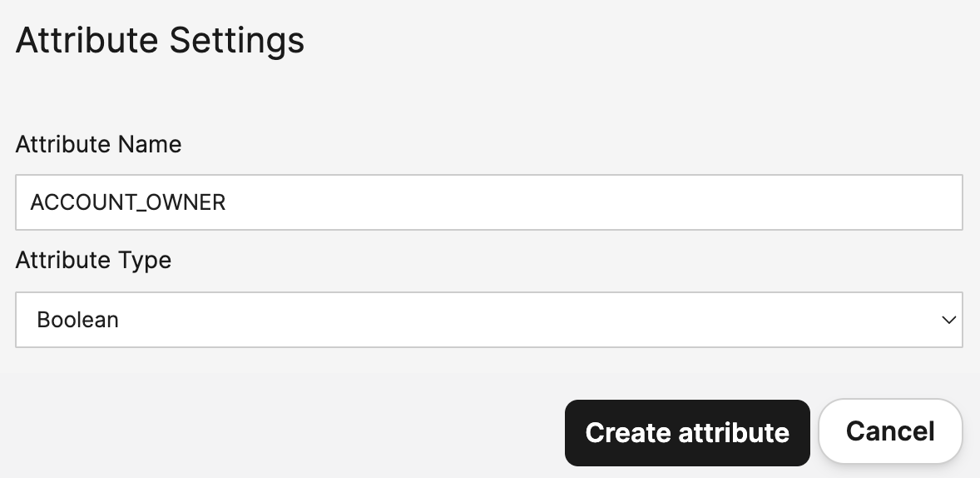Viewport: 980px width, 478px height.
Task: Show Attribute Type options list
Action: point(489,320)
